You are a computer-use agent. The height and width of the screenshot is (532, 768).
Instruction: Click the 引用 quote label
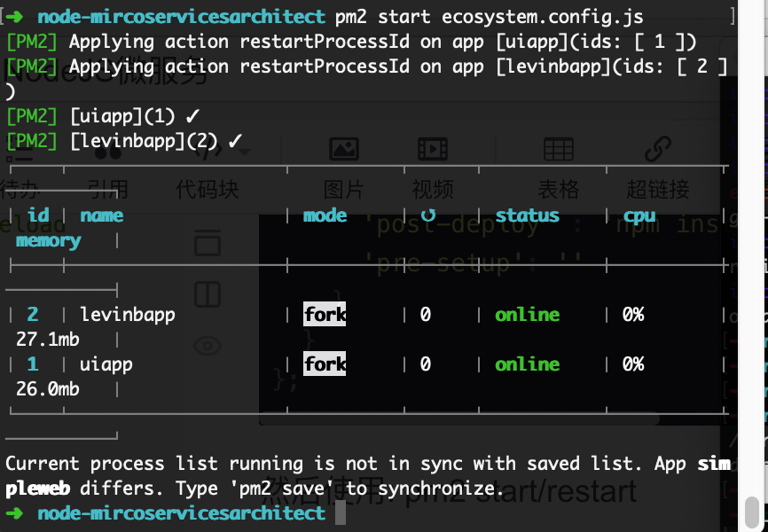click(108, 189)
